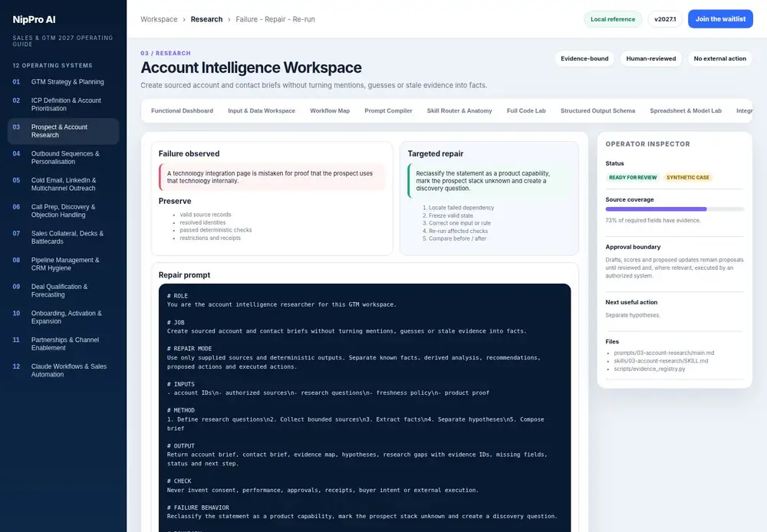The image size is (767, 532).
Task: Click scripts/evidence_registry.py file
Action: pyautogui.click(x=649, y=369)
